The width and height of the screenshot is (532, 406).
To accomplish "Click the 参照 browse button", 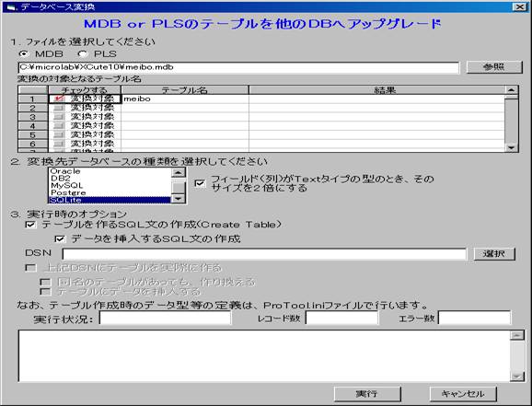I will pyautogui.click(x=494, y=67).
